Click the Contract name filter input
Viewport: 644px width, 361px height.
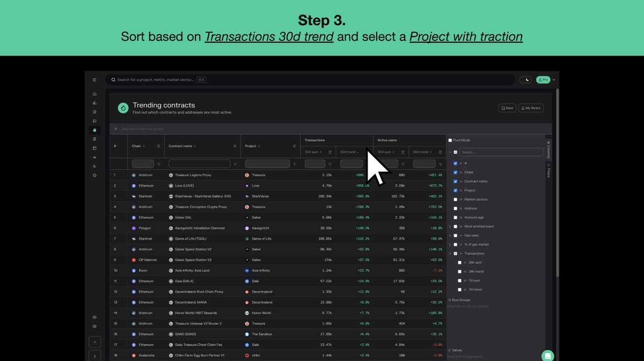tap(199, 164)
